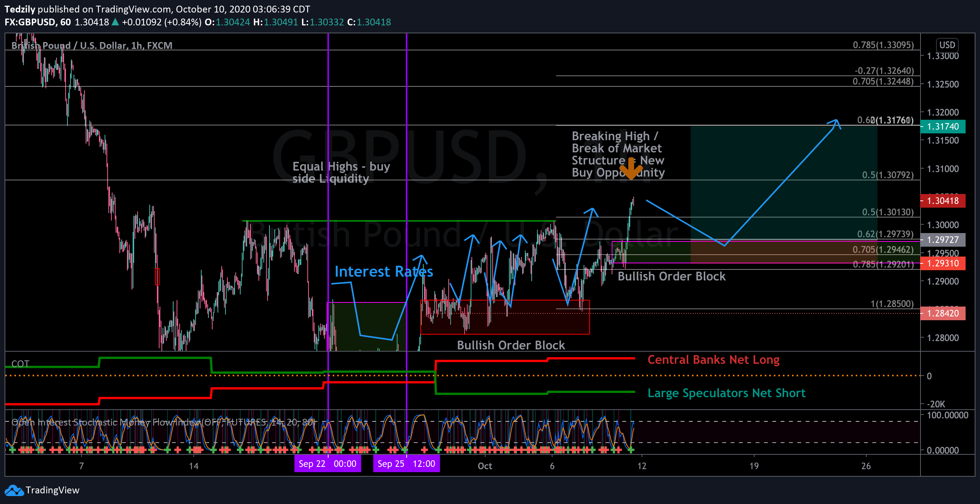Click 'Central Banks Net Long' label
Screen dimensions: 980x504
click(713, 360)
